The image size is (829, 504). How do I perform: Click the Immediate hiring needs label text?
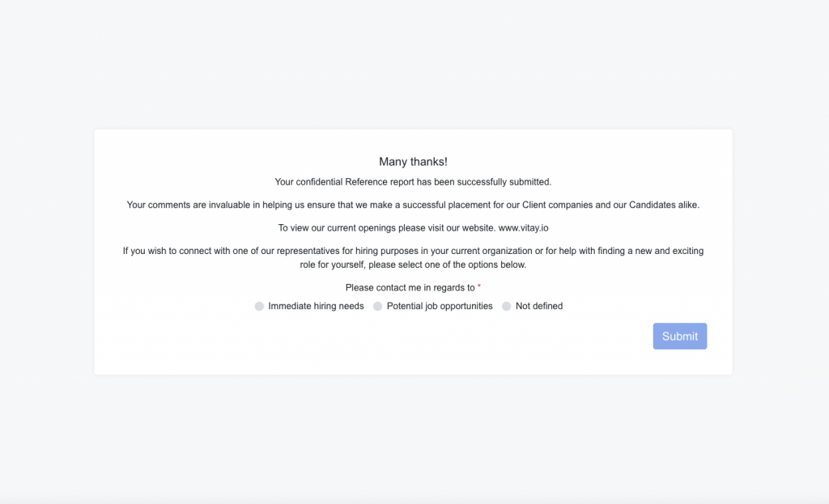click(x=317, y=307)
